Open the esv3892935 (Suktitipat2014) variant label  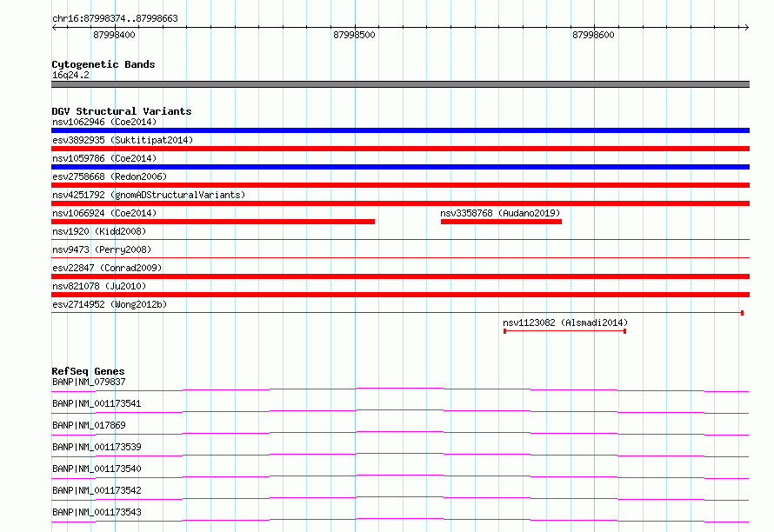123,140
